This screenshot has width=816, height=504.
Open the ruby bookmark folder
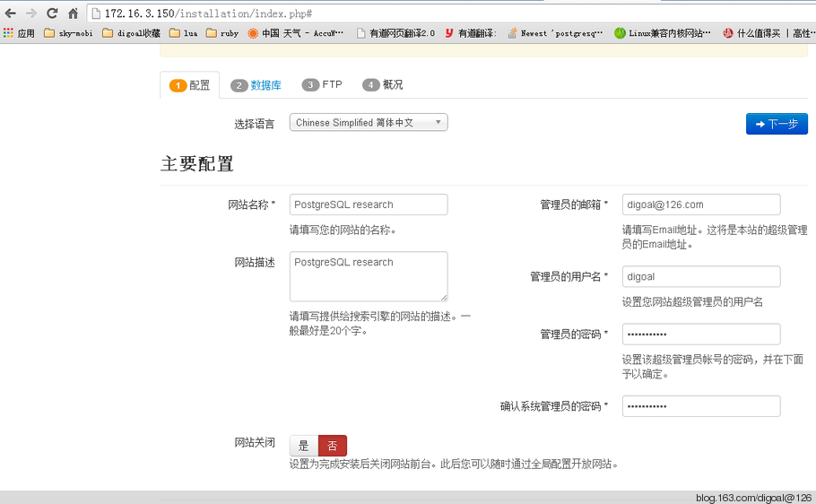click(222, 33)
